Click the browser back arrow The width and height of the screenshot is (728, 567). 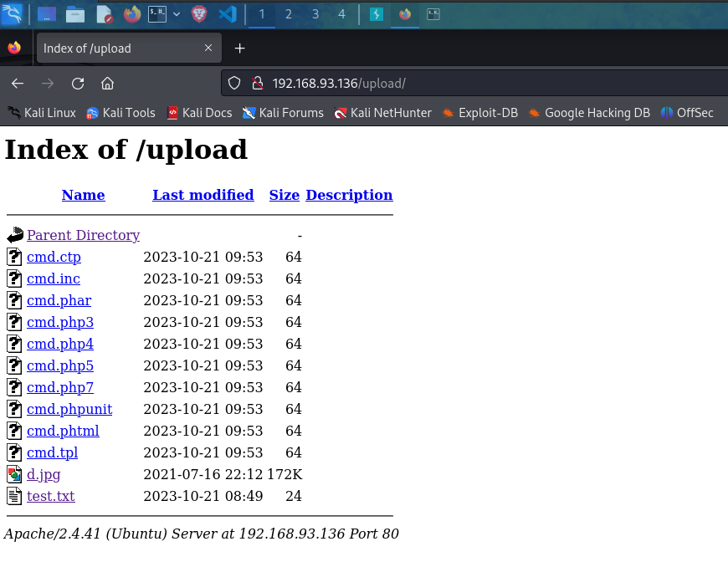18,84
